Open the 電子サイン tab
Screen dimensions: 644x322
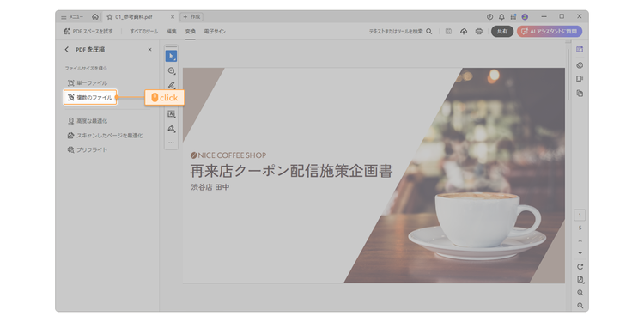point(215,31)
